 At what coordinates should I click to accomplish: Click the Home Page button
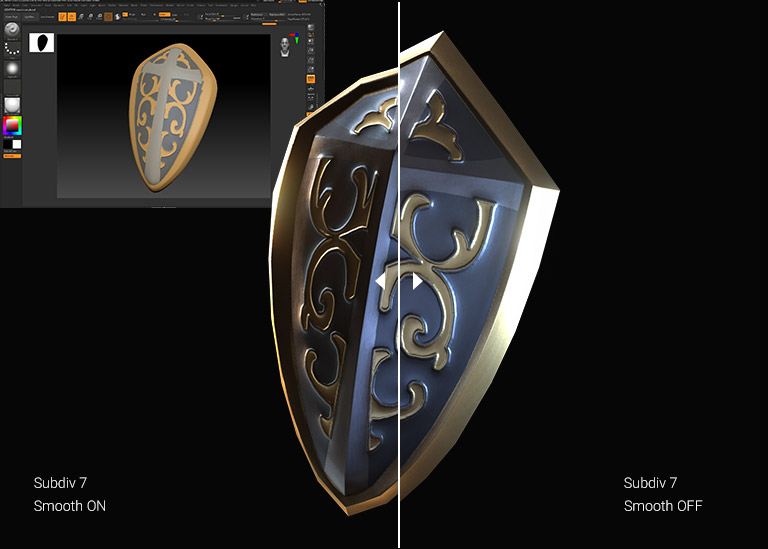coord(8,17)
